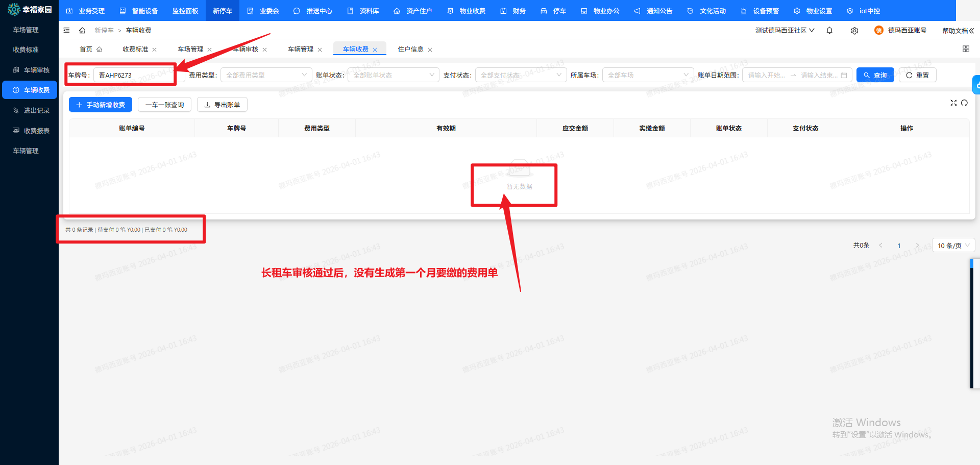
Task: Collapse the sidebar with the hamburger icon
Action: [66, 30]
